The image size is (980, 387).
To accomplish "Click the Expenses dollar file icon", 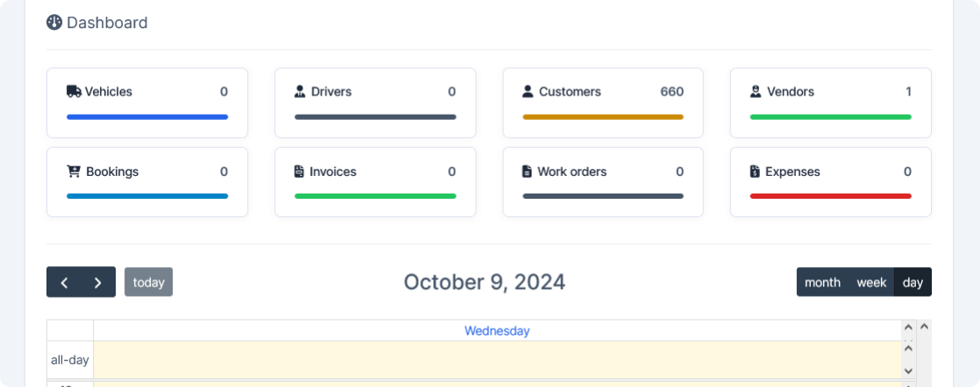I will pos(755,172).
